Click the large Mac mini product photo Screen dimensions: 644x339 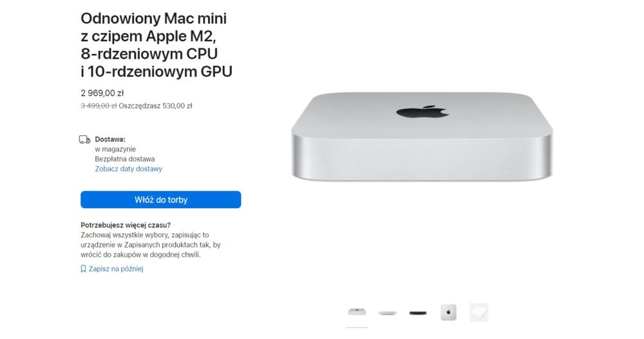coord(422,137)
